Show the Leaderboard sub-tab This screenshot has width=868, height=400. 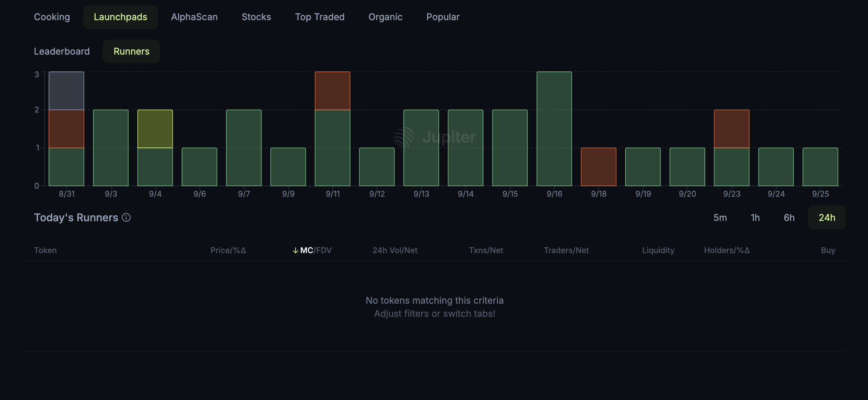click(62, 51)
